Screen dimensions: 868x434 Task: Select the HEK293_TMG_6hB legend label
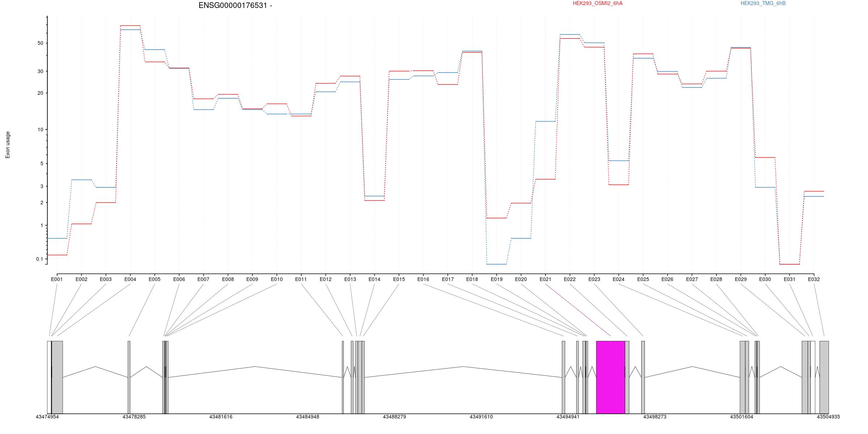[763, 3]
